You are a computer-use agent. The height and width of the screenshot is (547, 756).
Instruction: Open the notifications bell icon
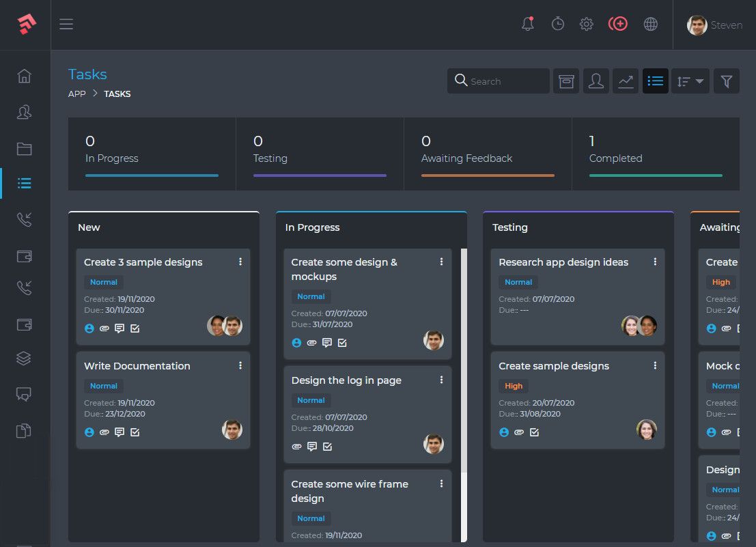pos(527,23)
